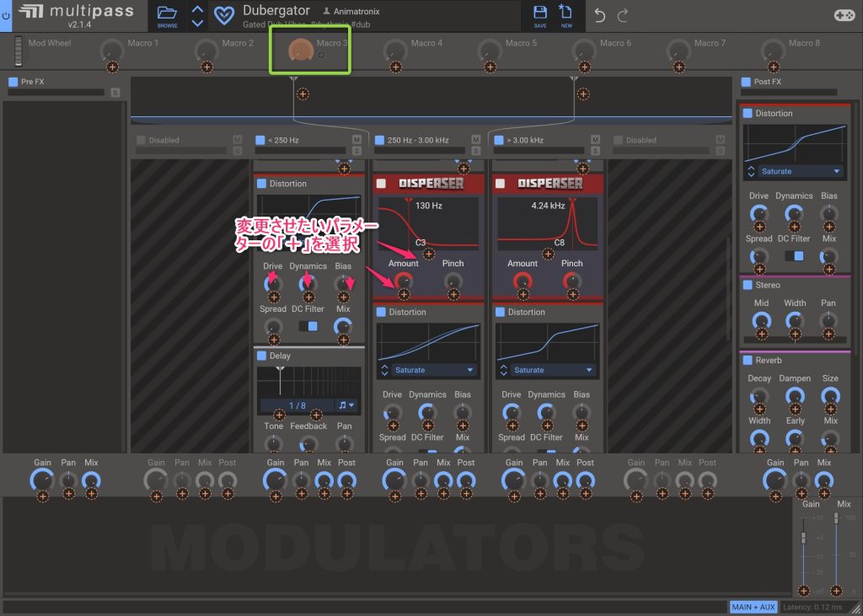Click the power icon beside multipass logo

point(6,15)
